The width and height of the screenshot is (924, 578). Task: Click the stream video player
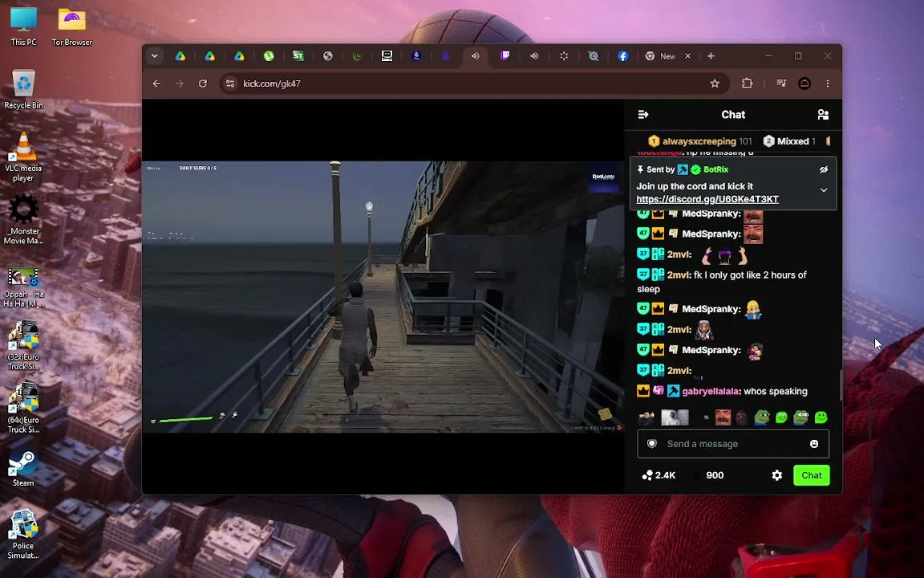click(x=383, y=297)
